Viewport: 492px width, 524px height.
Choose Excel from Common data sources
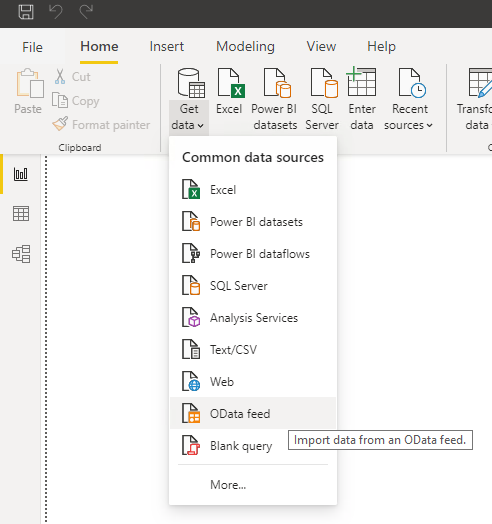coord(253,190)
